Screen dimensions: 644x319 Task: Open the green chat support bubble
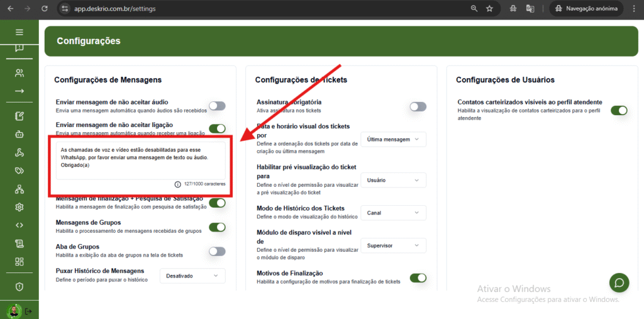click(x=619, y=283)
